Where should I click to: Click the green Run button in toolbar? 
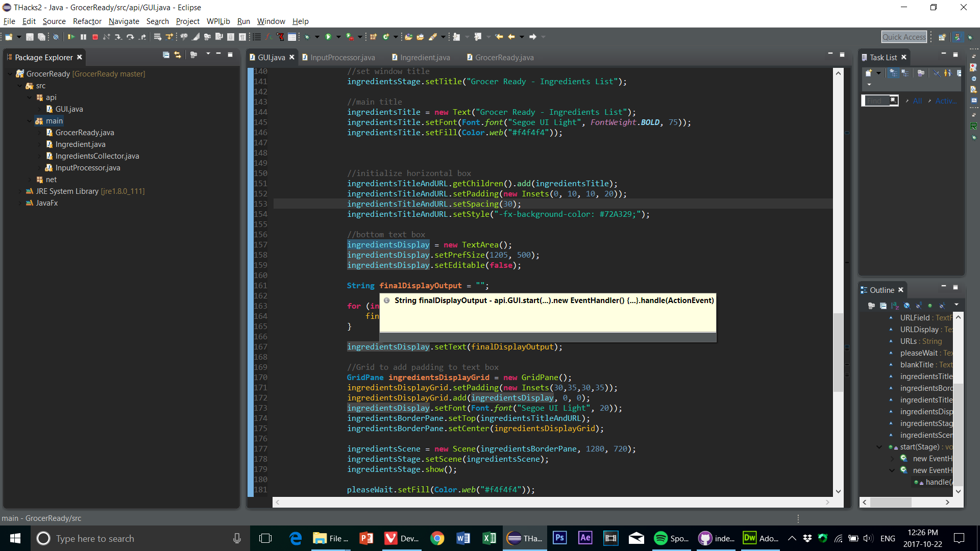point(328,37)
